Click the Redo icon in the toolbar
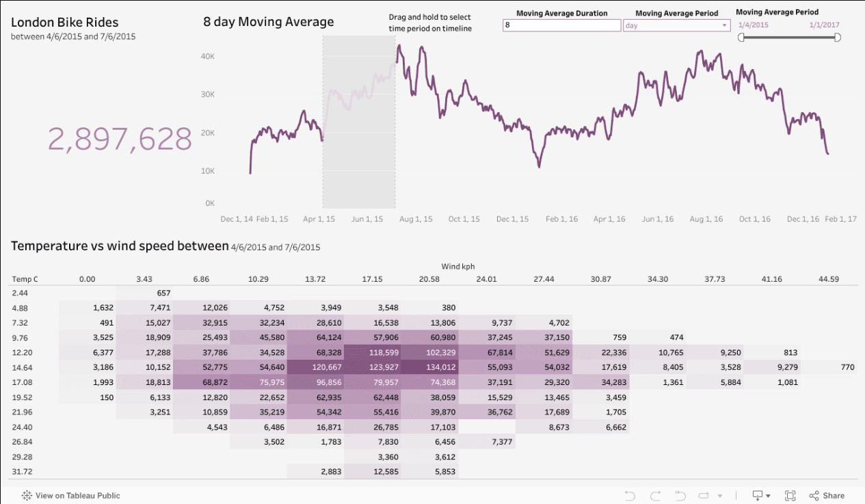This screenshot has height=504, width=865. pyautogui.click(x=655, y=495)
